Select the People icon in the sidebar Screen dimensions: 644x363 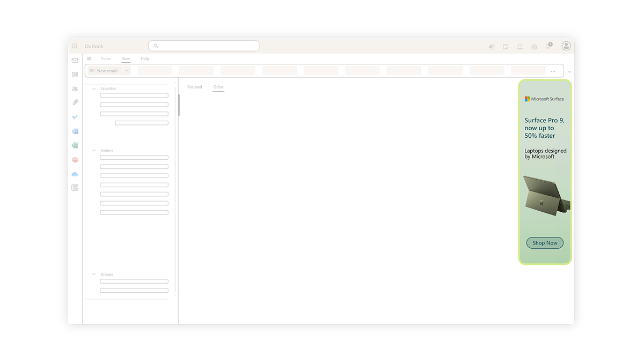click(75, 88)
